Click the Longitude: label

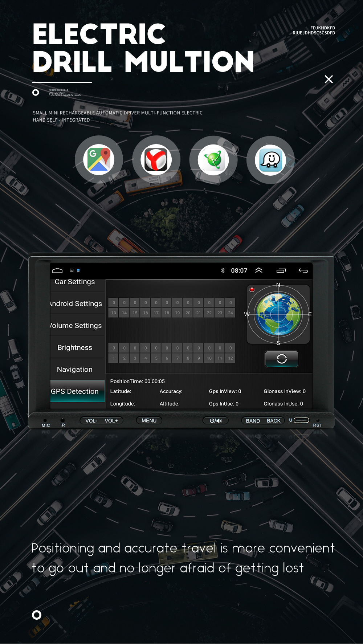tap(123, 404)
